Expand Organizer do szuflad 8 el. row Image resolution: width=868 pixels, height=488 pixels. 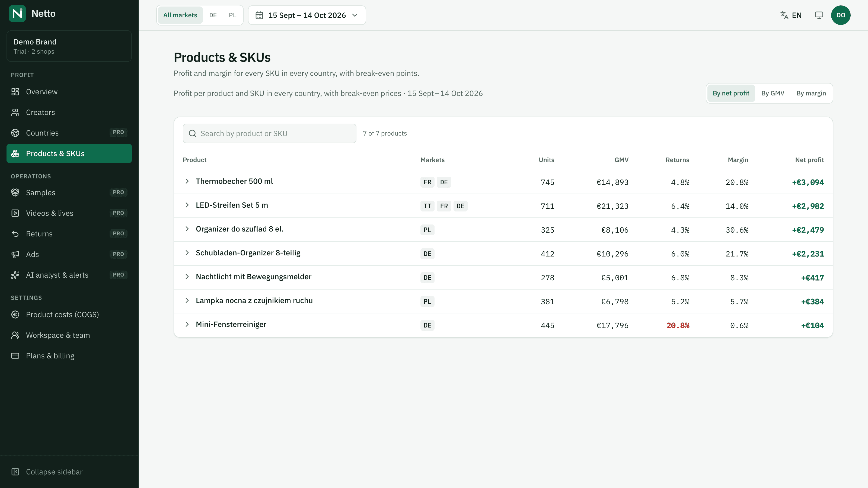[187, 229]
